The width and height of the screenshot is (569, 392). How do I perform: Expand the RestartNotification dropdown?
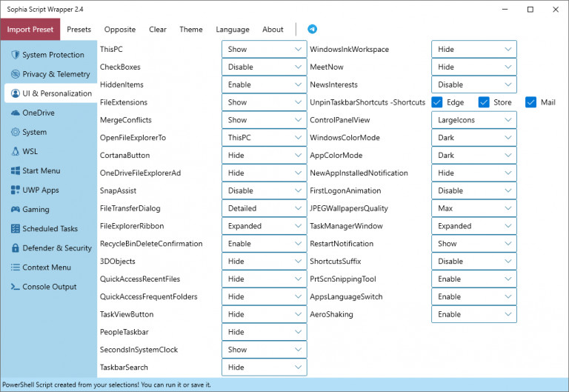coord(474,244)
